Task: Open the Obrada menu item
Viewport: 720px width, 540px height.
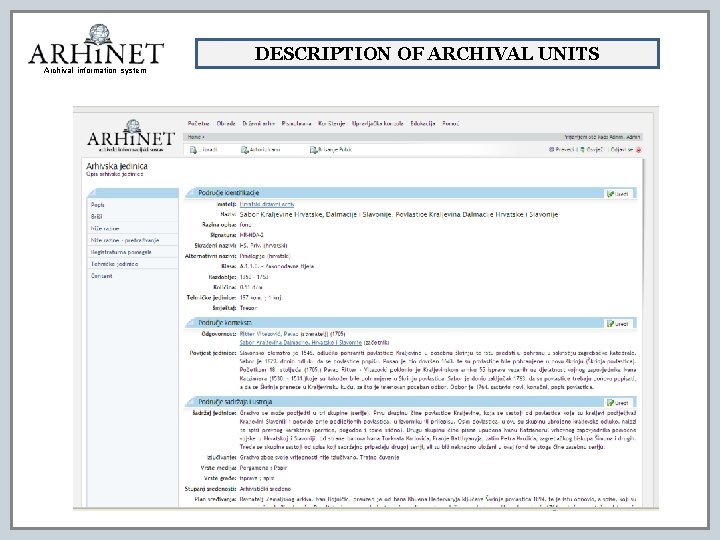Action: coord(226,124)
